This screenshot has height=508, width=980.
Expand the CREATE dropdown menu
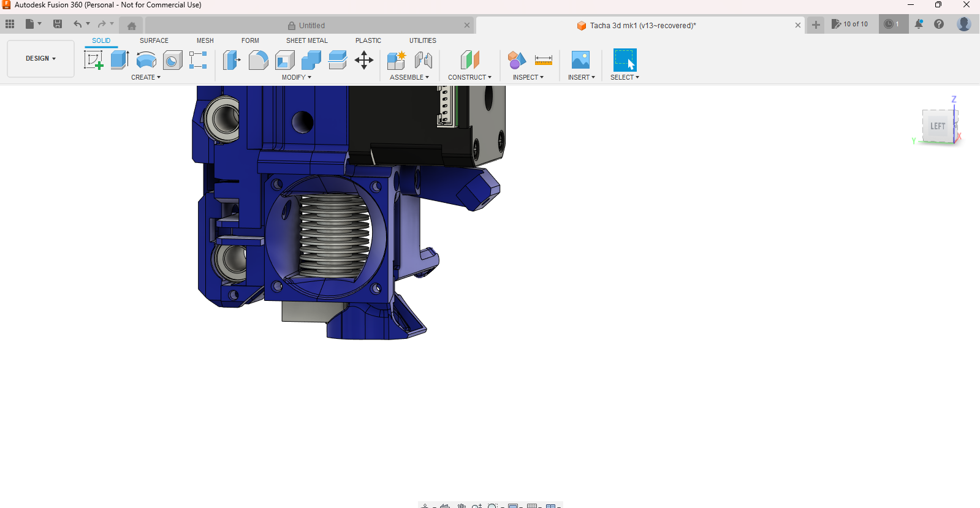click(x=146, y=78)
